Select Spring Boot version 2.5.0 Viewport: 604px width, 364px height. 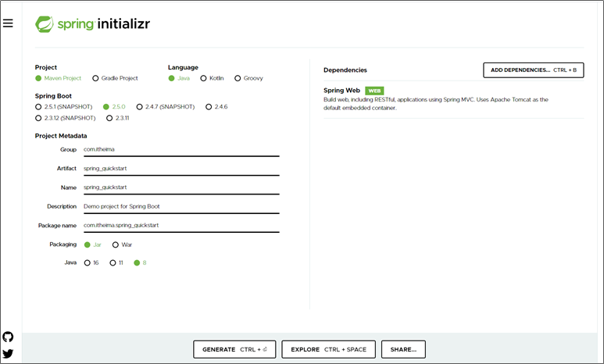point(106,107)
